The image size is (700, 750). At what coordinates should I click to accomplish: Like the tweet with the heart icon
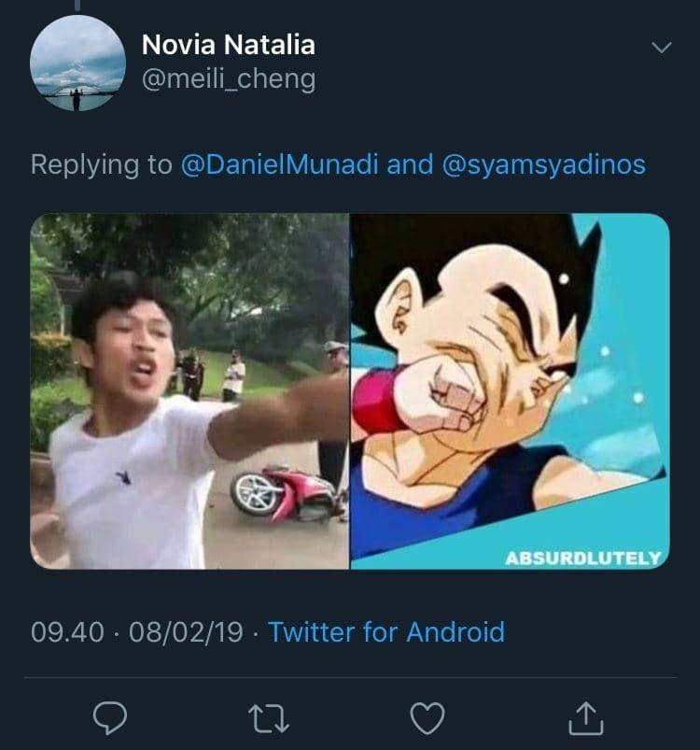427,716
